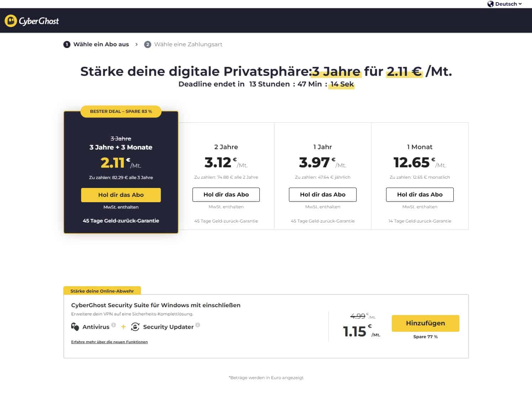532x393 pixels.
Task: Click Hol dir das Abo for 2 Jahre
Action: (226, 195)
